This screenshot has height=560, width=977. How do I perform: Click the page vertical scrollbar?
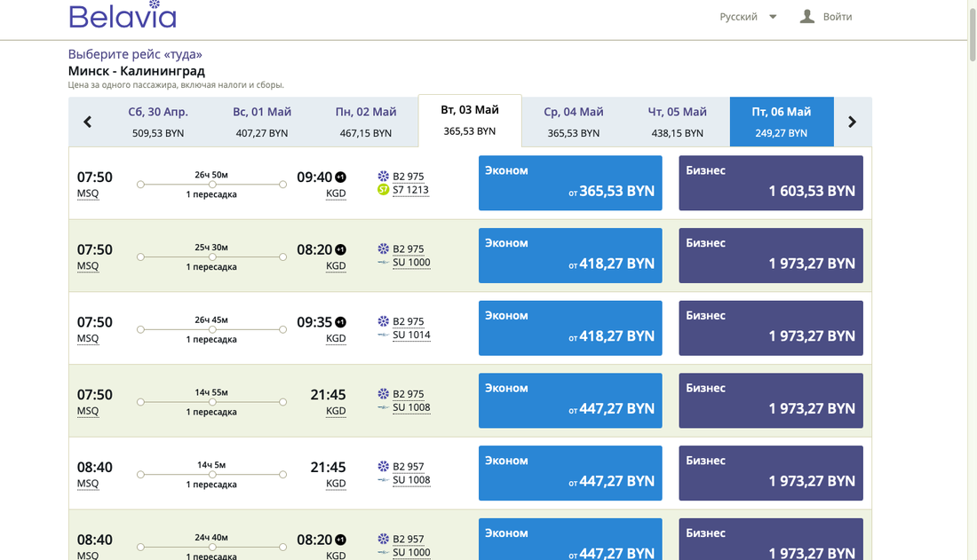pos(972,266)
